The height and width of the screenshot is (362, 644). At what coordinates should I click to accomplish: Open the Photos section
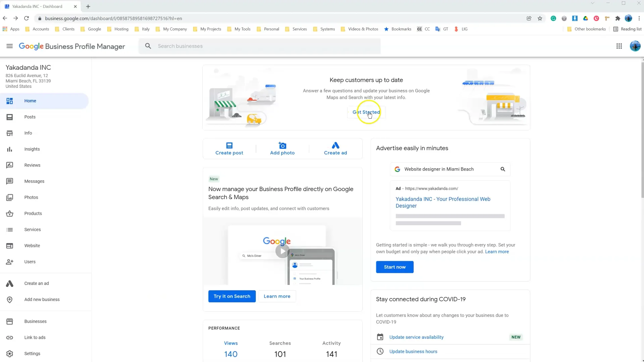point(31,197)
